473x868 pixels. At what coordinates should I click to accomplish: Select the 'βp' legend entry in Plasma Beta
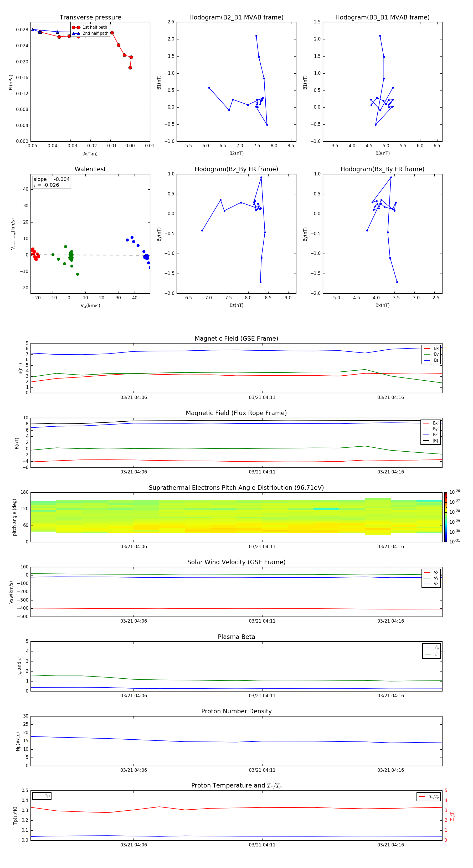(432, 647)
